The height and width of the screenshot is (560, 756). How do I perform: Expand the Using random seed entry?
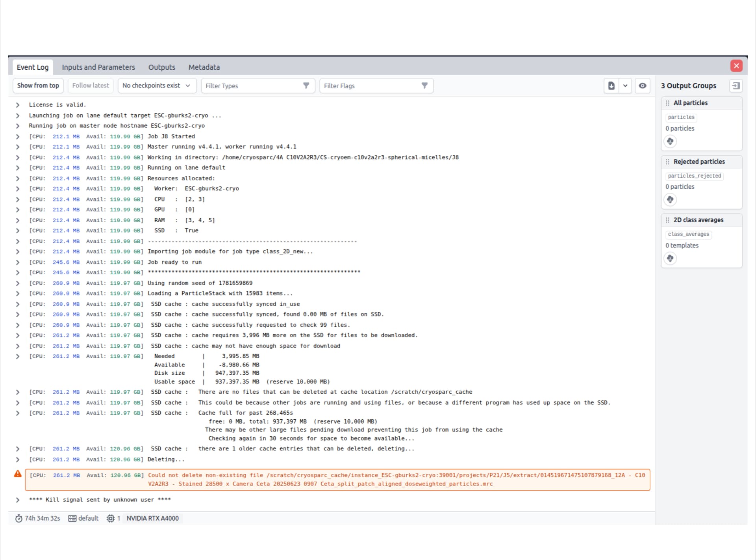18,283
